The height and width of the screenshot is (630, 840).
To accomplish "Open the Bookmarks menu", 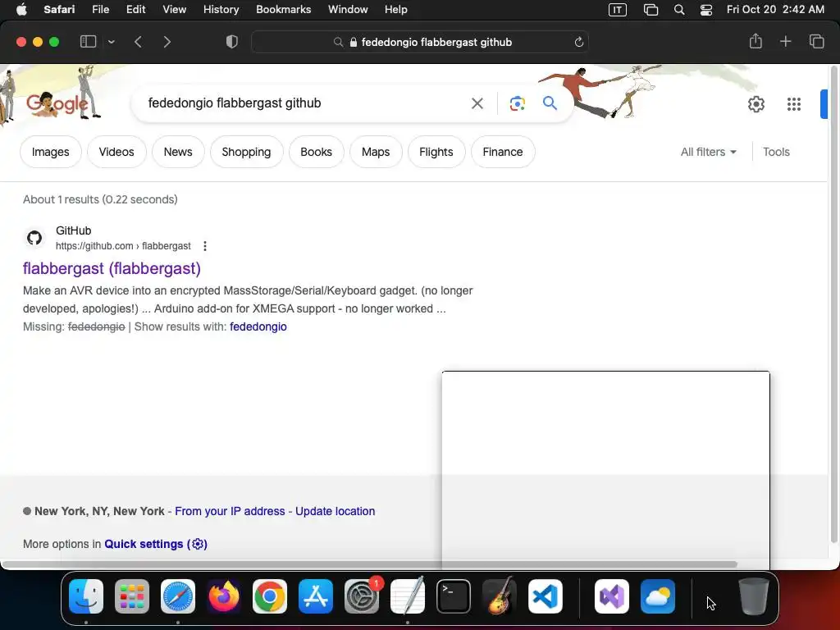I will [x=283, y=10].
